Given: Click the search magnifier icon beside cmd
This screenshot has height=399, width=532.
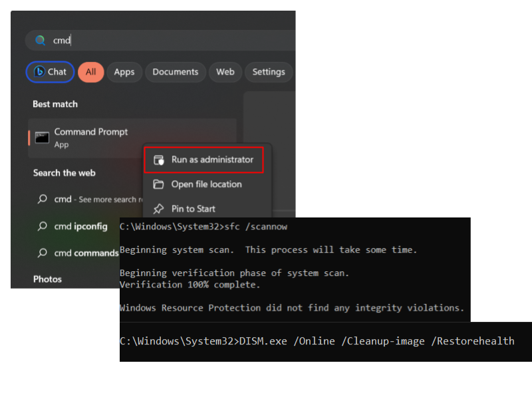Looking at the screenshot, I should [x=41, y=41].
